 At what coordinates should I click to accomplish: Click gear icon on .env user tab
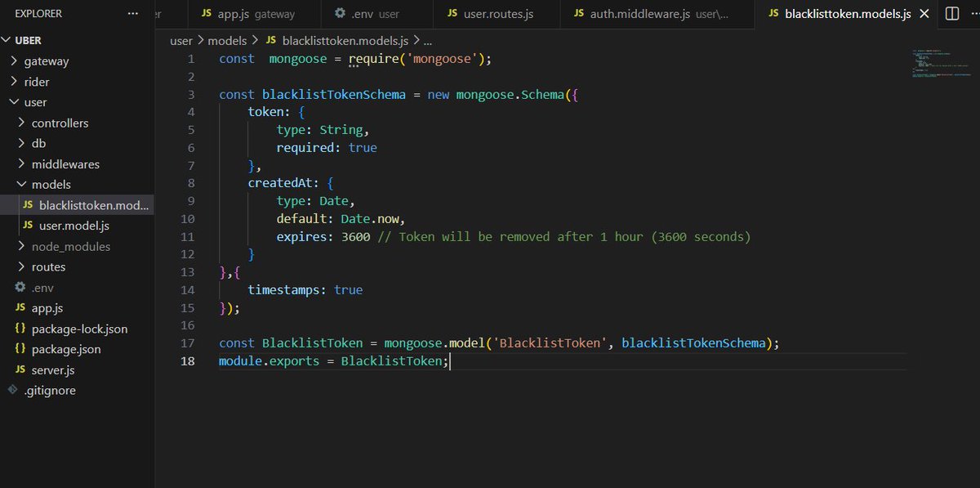340,14
